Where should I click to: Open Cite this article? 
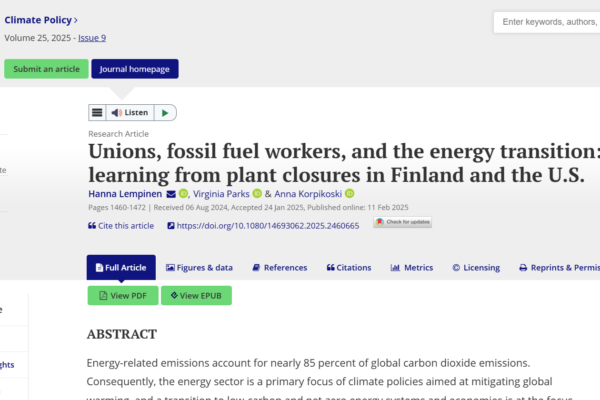click(x=121, y=226)
